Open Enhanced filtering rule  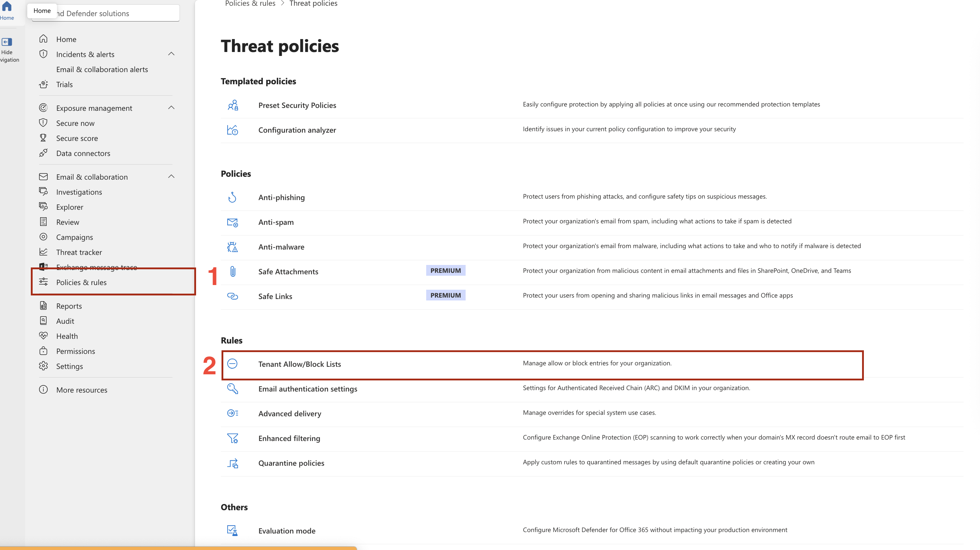coord(289,438)
